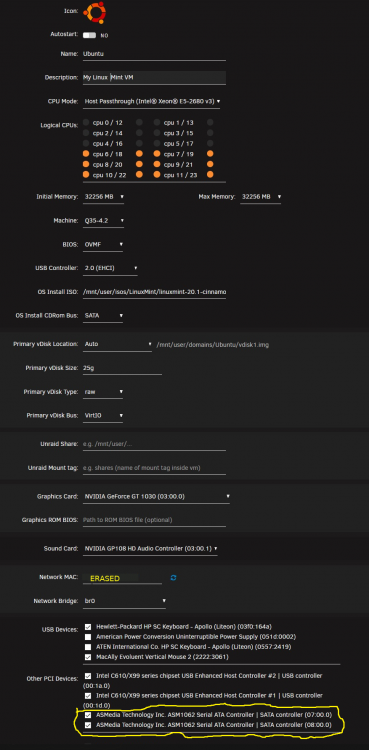Enable cpu 3 / 15 core
This screenshot has width=369, height=750.
(157, 133)
